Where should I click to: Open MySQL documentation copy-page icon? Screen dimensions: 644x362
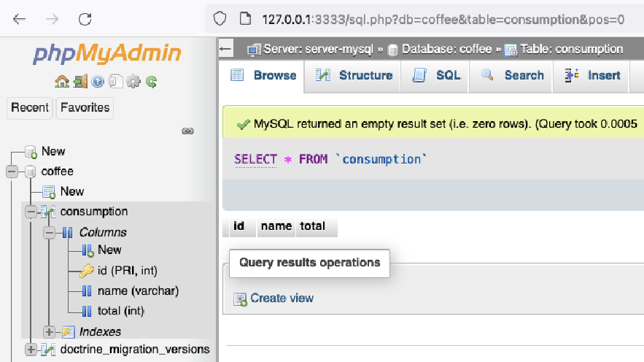pyautogui.click(x=116, y=81)
